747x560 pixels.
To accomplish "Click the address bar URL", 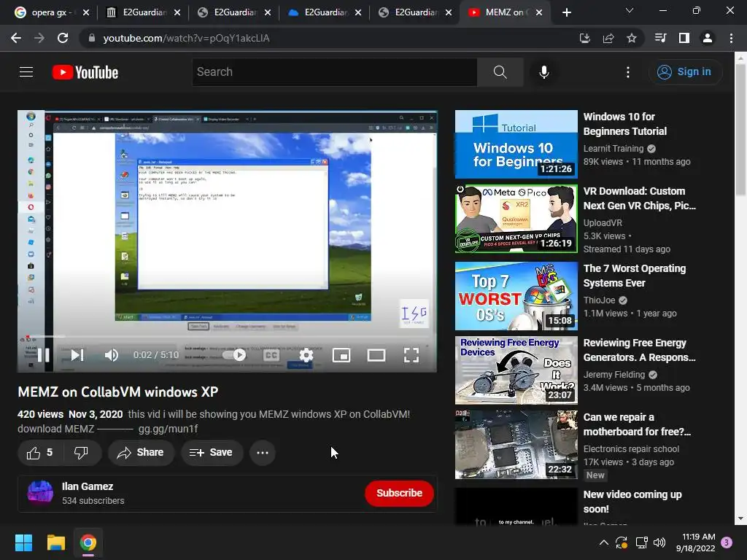I will pos(186,38).
